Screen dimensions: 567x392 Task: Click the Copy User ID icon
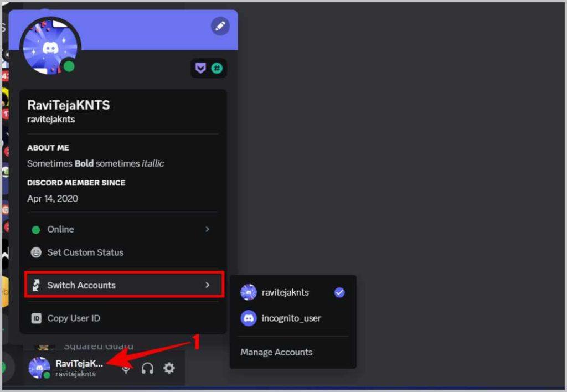pos(36,318)
